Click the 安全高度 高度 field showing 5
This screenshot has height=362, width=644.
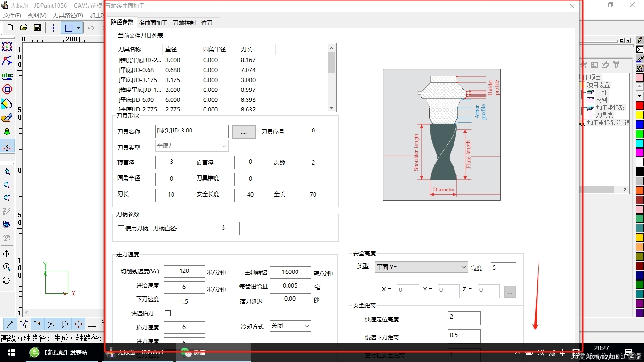[504, 269]
